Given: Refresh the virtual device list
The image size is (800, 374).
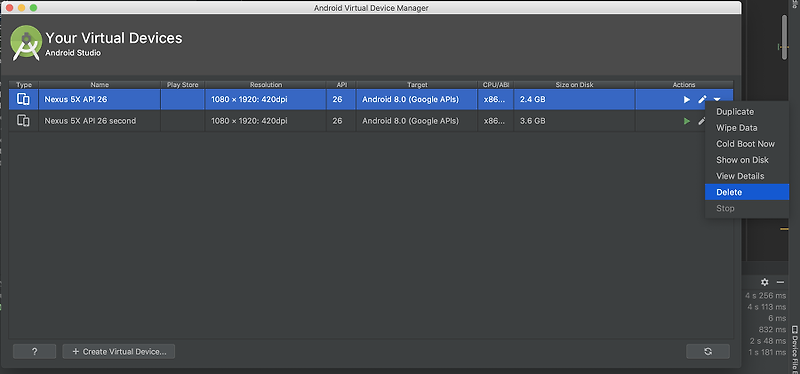Looking at the screenshot, I should 708,352.
